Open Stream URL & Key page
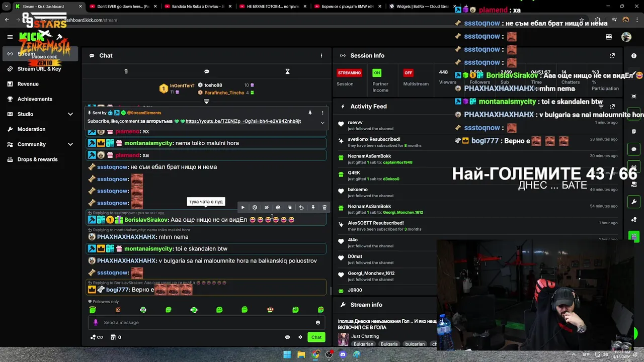The height and width of the screenshot is (362, 644). (39, 69)
